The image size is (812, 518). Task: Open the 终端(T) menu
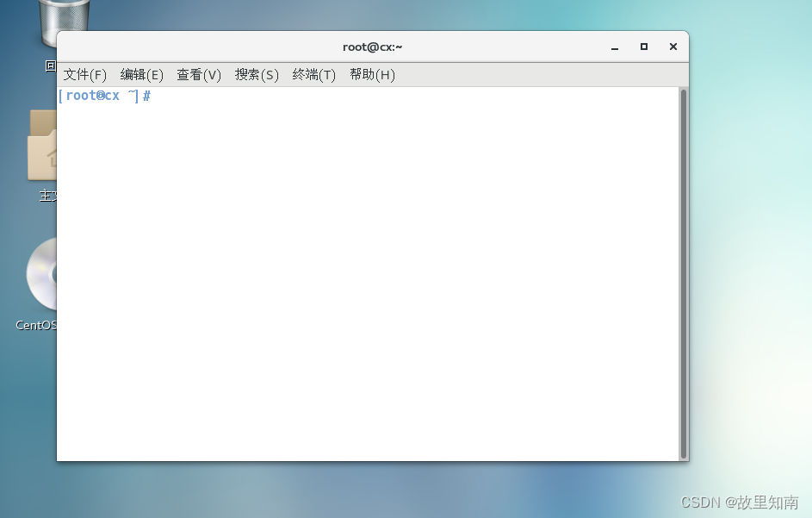[x=314, y=75]
